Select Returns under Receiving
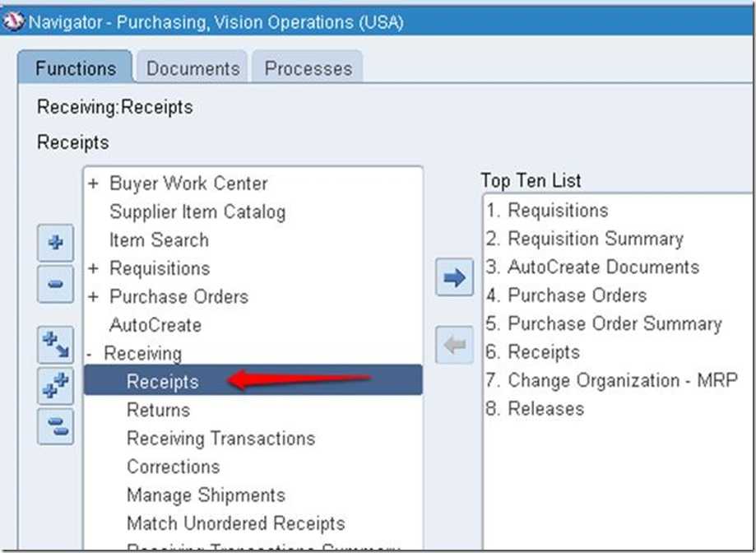This screenshot has width=756, height=553. point(158,411)
